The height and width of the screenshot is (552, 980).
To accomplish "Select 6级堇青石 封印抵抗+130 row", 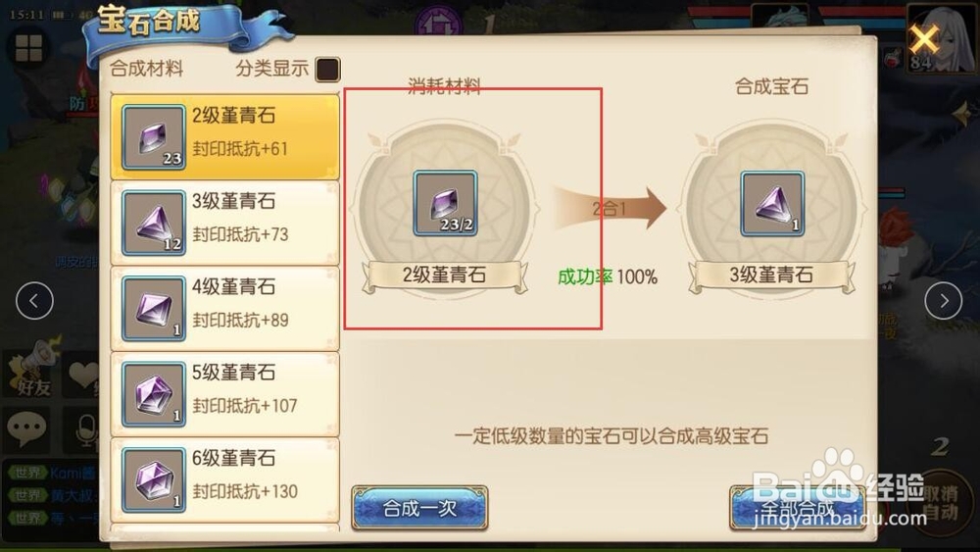I will (x=225, y=479).
